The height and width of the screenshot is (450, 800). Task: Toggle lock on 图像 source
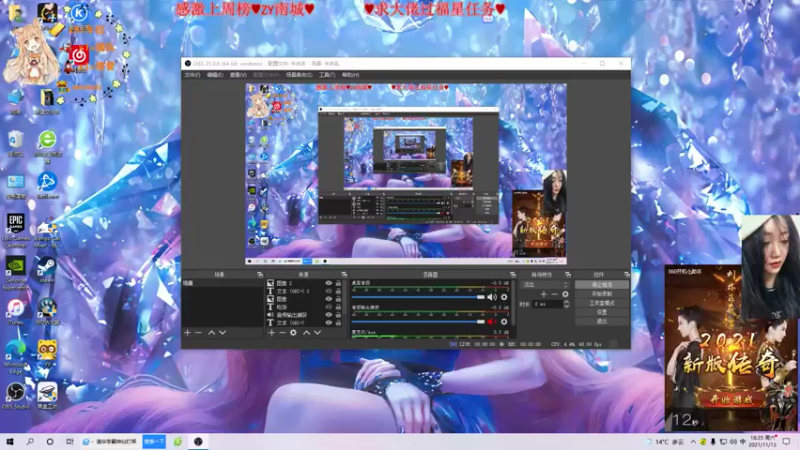[x=338, y=299]
